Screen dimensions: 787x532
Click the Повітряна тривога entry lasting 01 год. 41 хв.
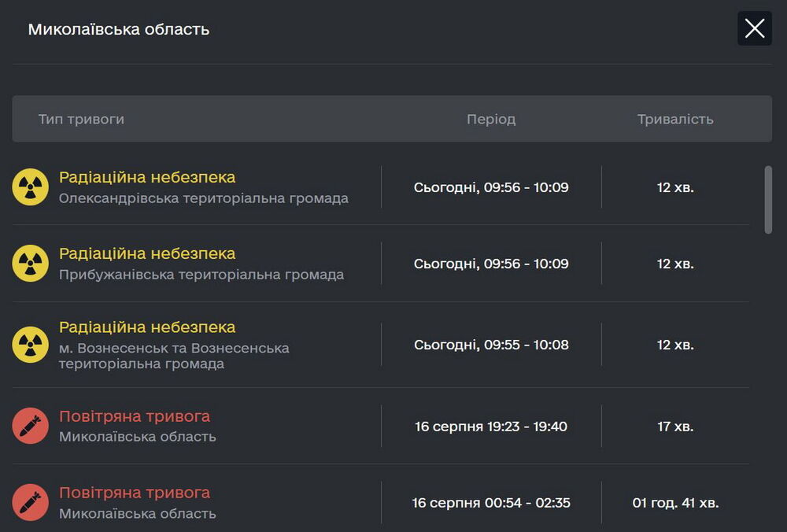point(133,492)
